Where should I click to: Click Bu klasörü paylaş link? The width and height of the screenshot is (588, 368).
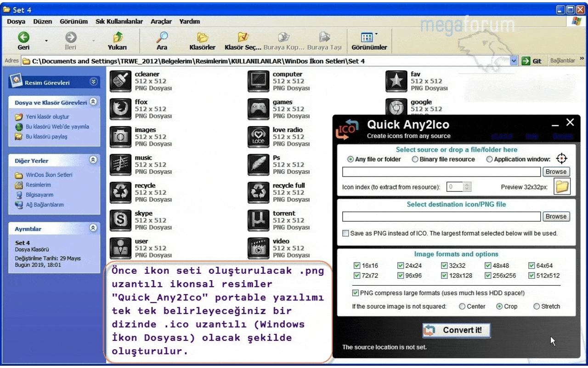coord(46,137)
